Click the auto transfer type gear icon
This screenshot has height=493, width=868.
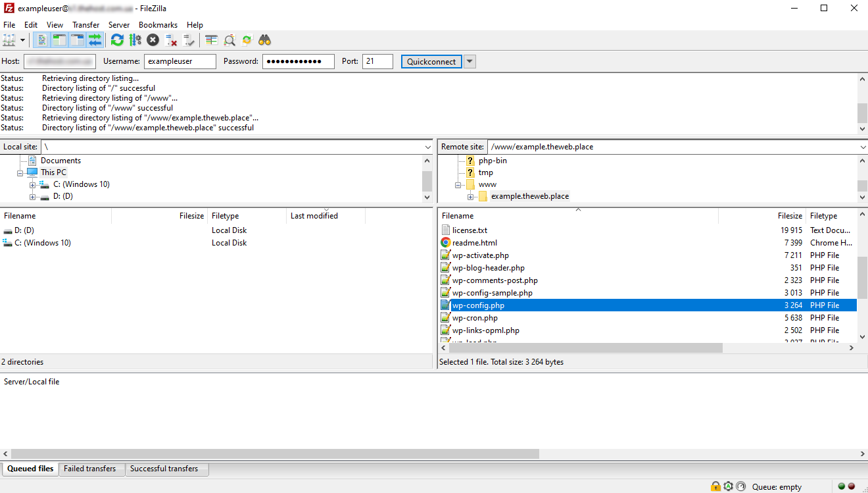(x=729, y=486)
